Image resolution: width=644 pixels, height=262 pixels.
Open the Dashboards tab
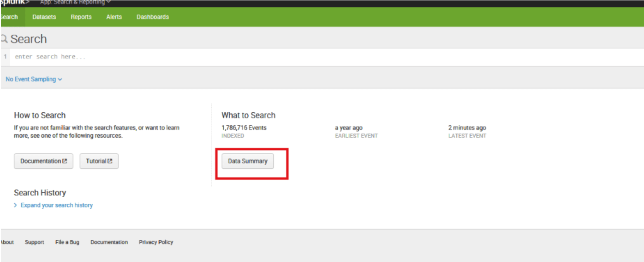click(x=153, y=17)
